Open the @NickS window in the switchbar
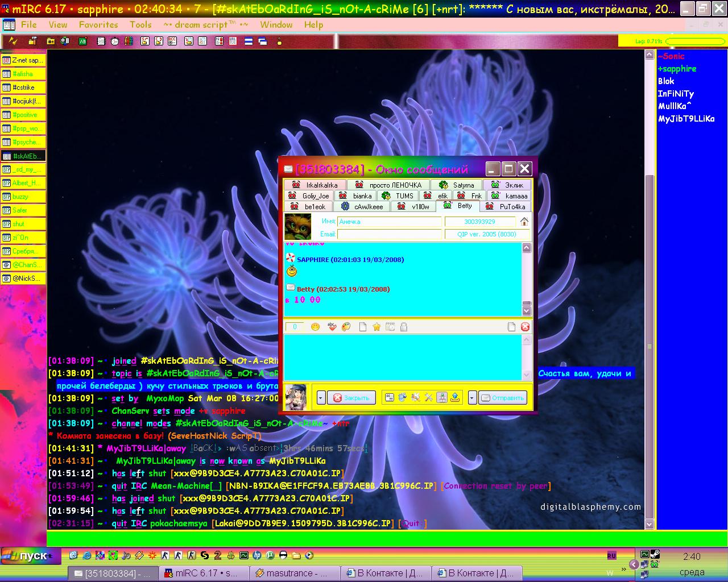This screenshot has height=582, width=728. click(23, 278)
